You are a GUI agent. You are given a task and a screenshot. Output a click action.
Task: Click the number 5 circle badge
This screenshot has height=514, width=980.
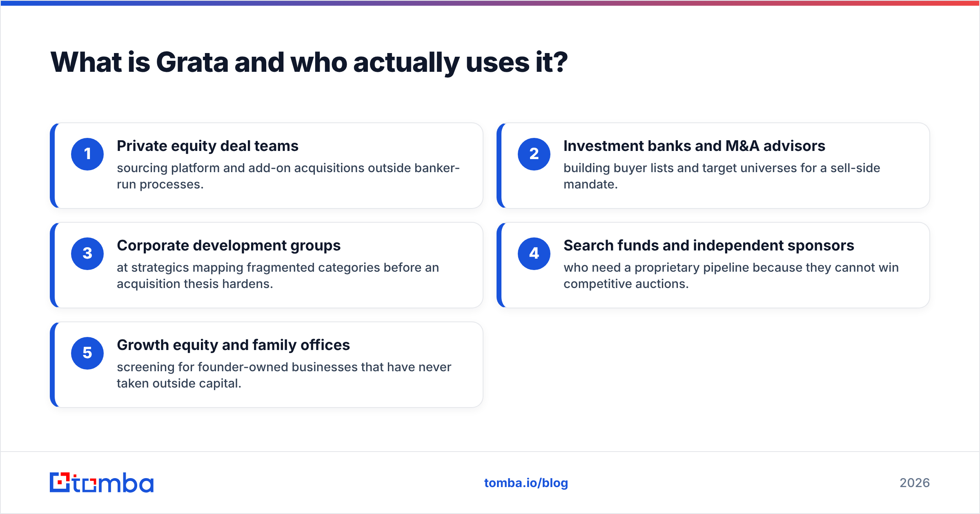87,353
